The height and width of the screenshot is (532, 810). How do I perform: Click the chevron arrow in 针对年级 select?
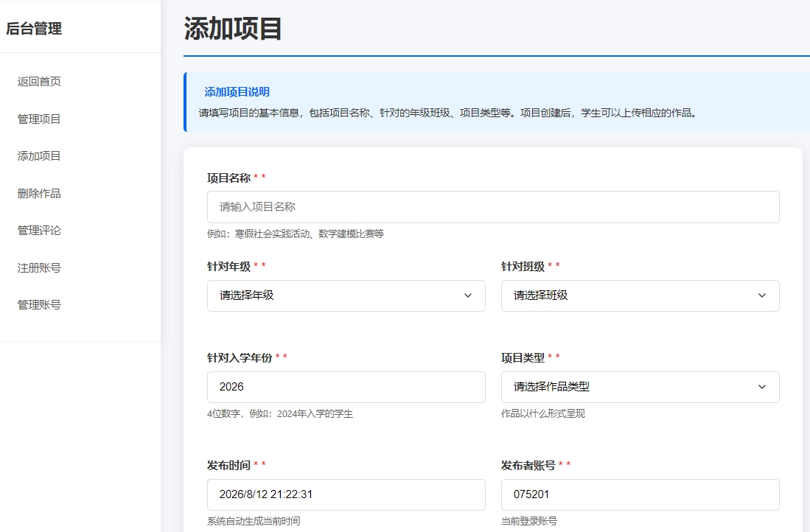click(x=468, y=295)
